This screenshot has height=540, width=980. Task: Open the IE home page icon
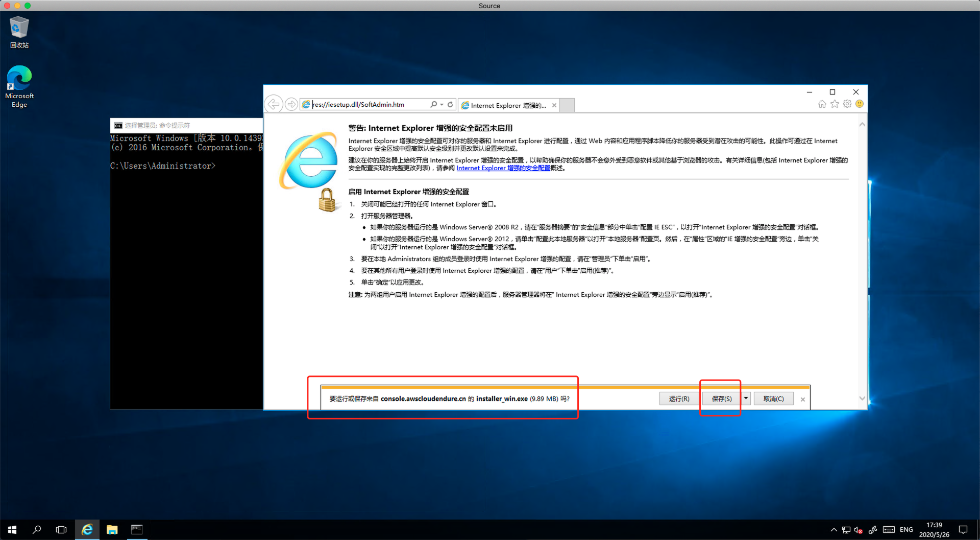pos(822,104)
